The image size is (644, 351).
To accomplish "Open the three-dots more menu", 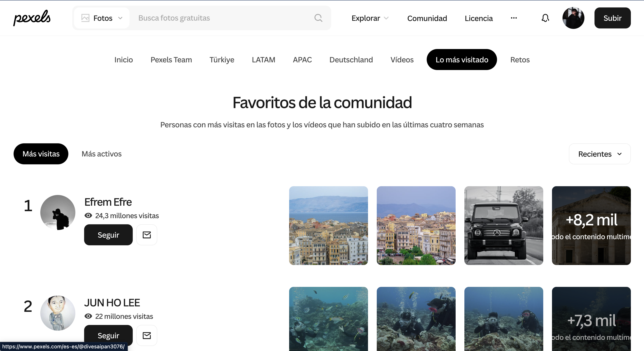I will pyautogui.click(x=514, y=18).
